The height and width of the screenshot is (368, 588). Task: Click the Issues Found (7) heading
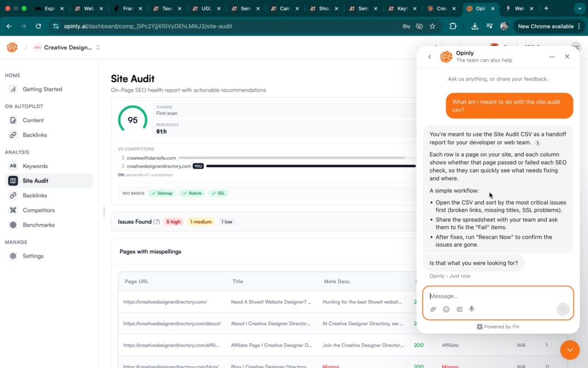pos(139,222)
